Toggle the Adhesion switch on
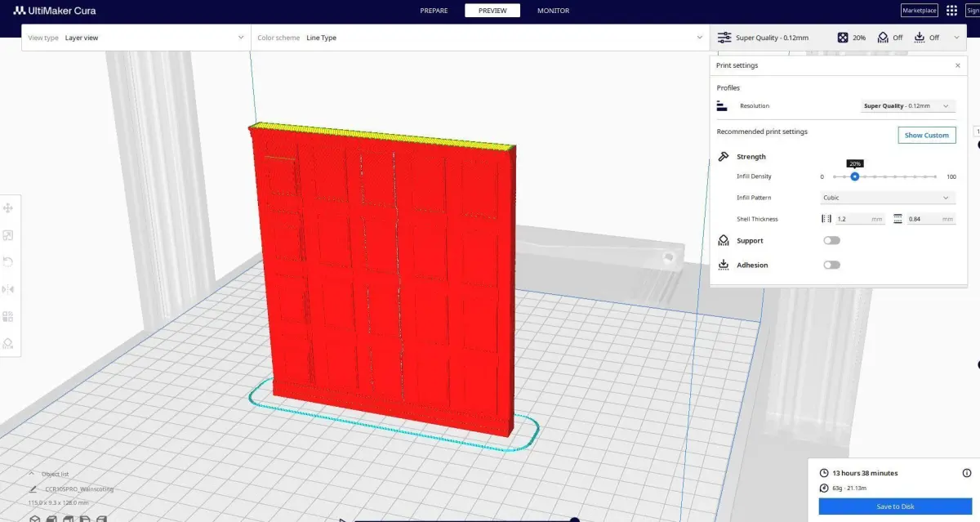This screenshot has width=980, height=522. click(831, 265)
